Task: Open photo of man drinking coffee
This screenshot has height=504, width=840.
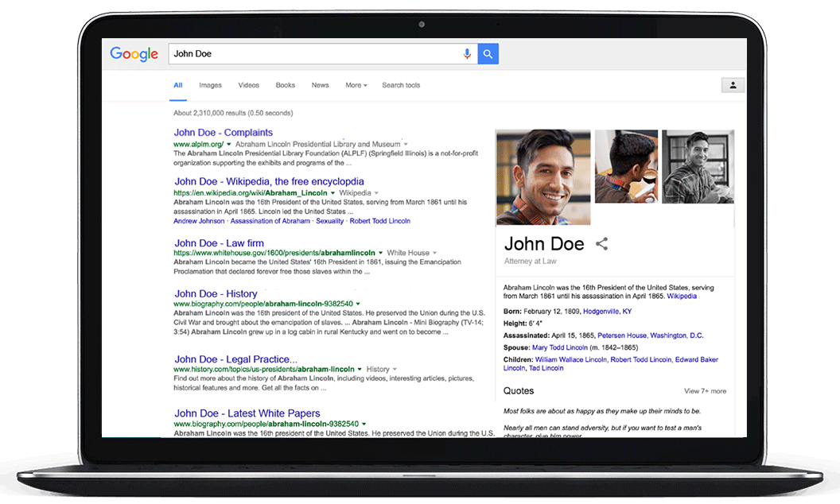Action: click(626, 166)
